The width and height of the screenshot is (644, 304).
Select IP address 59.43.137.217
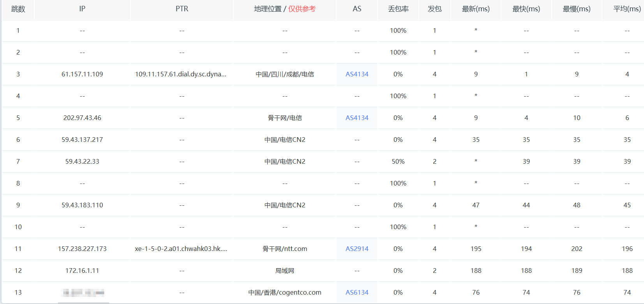82,140
